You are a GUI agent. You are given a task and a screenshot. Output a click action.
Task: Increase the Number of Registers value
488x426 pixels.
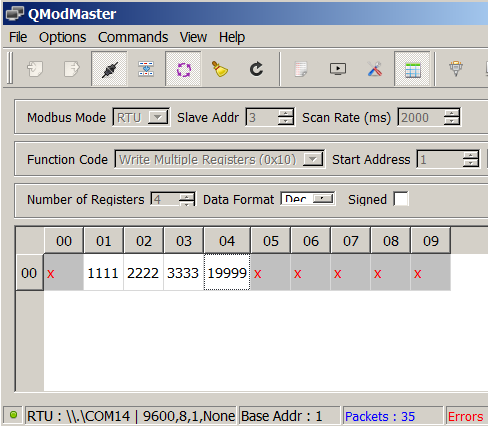pos(186,198)
